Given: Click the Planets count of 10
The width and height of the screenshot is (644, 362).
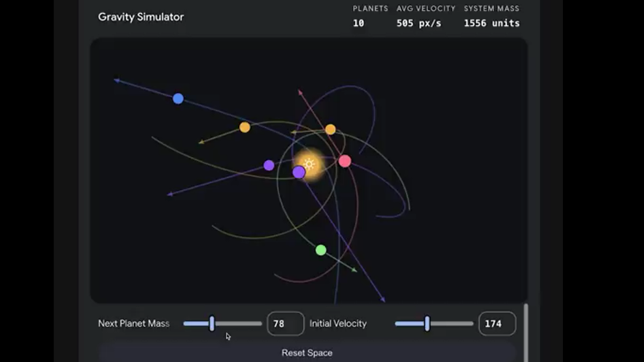Looking at the screenshot, I should point(358,23).
